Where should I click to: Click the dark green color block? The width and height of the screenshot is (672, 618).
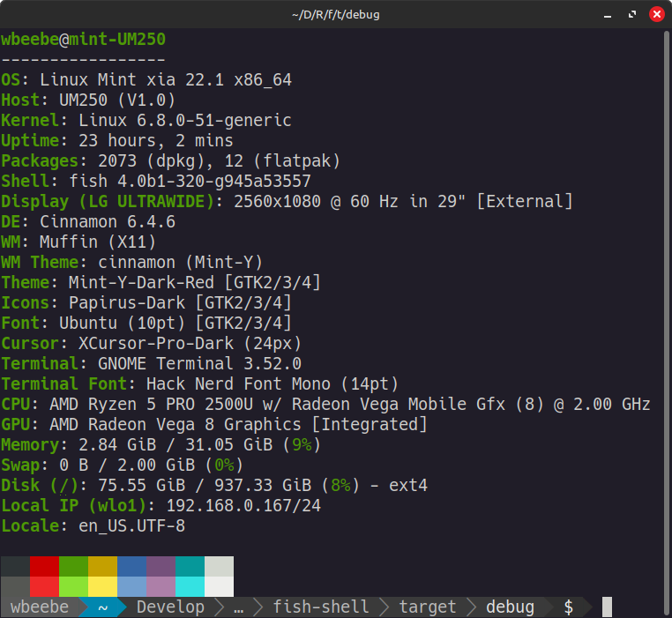coord(74,566)
